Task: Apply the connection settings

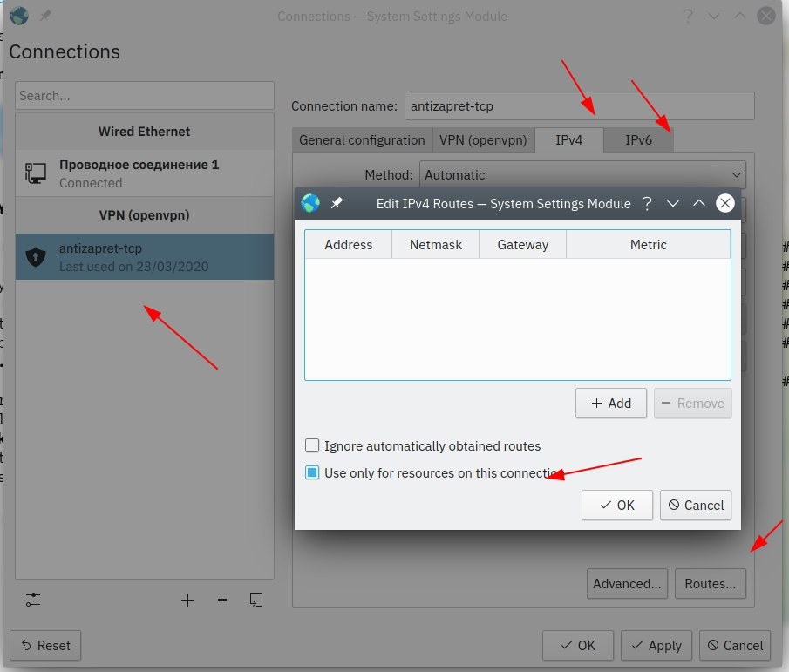Action: pos(656,645)
